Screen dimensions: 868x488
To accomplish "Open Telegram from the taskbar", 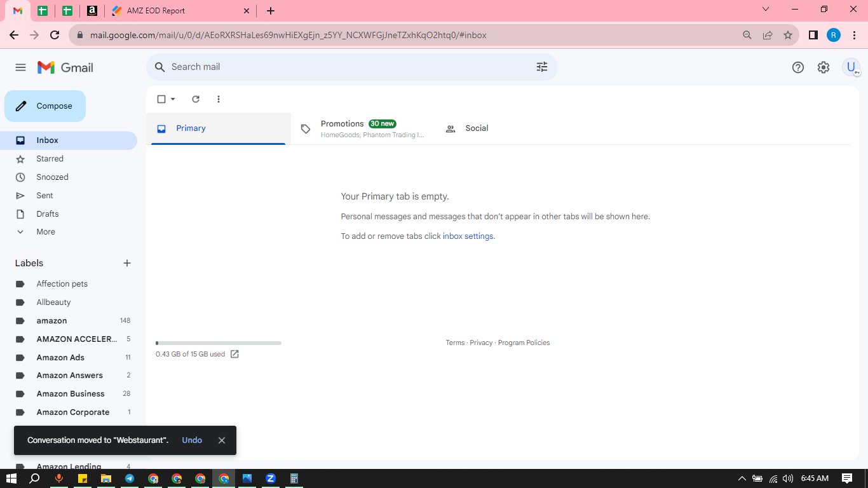I will point(130,478).
